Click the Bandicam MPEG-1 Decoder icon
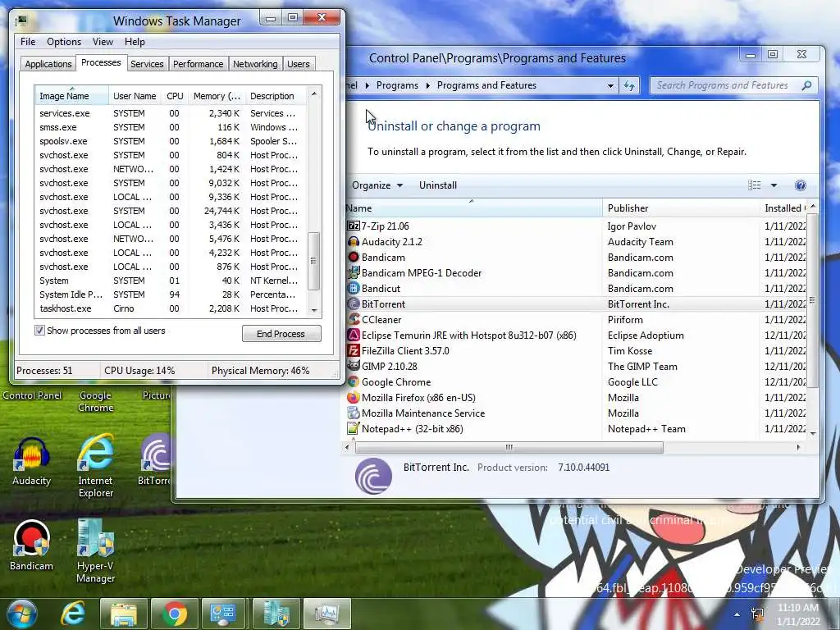This screenshot has height=630, width=840. 353,272
